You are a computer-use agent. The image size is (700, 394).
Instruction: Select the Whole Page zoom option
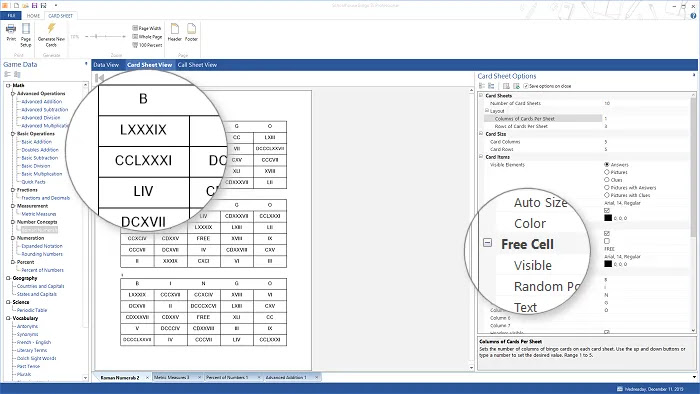click(147, 37)
